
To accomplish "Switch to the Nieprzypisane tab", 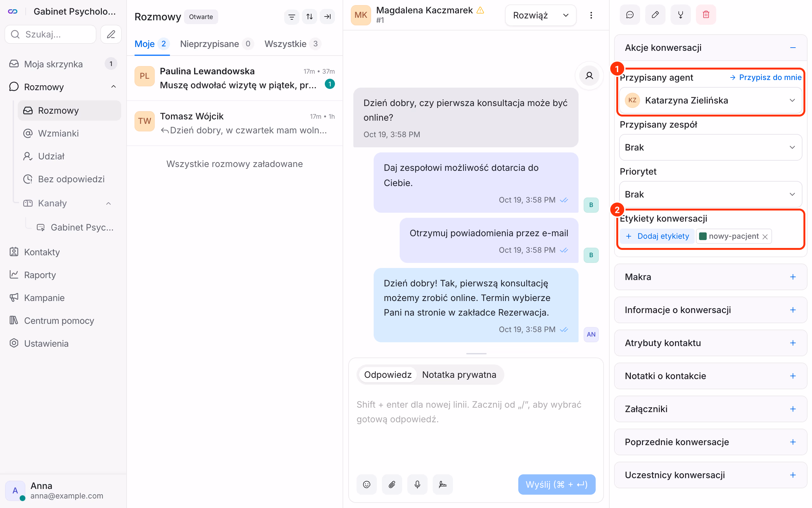I will coord(217,44).
